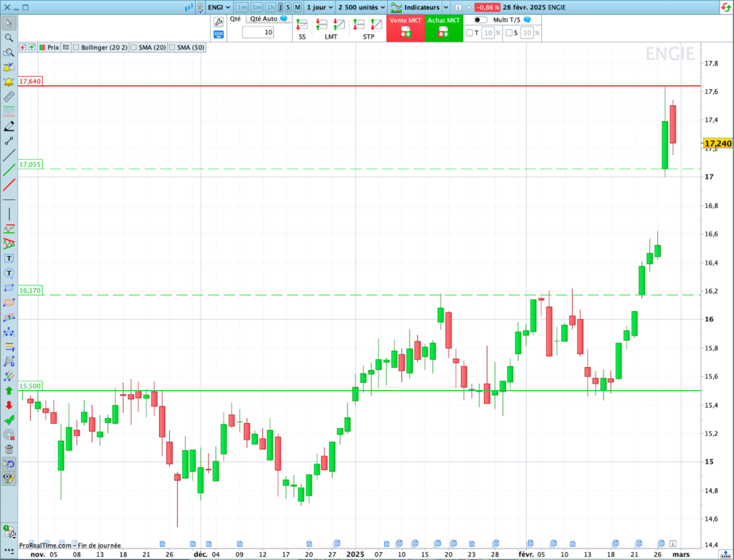The width and height of the screenshot is (734, 560).
Task: Select the Gann fan tool
Action: 9,361
